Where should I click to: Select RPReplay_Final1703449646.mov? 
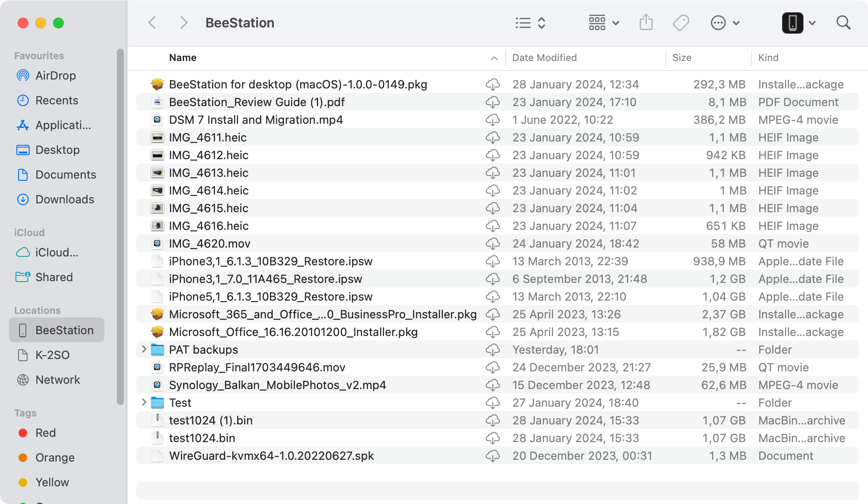[x=498, y=367]
